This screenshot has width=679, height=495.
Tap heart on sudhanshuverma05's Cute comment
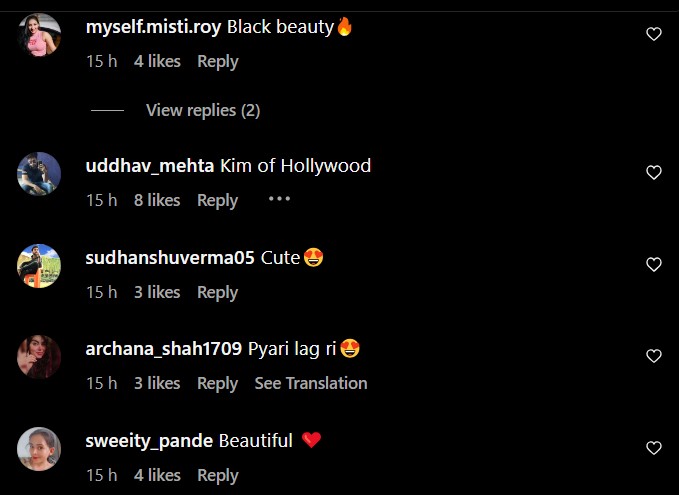[653, 264]
